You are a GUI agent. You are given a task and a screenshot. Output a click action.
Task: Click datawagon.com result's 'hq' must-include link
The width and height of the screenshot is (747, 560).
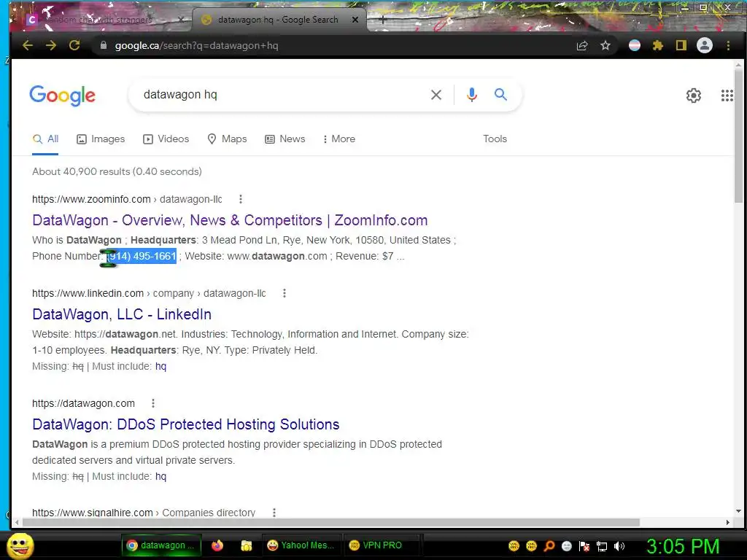pos(161,476)
